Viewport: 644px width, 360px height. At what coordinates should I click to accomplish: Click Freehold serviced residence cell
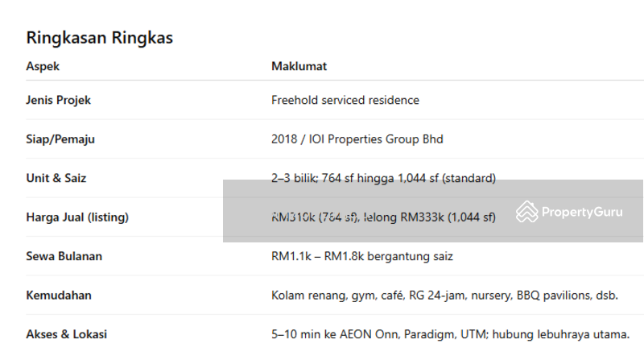click(x=345, y=100)
